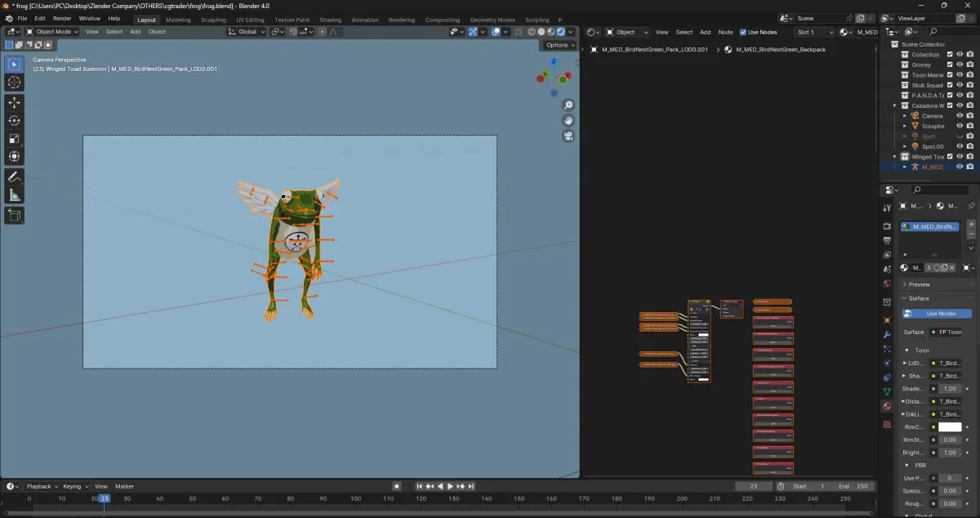Select the Annotate tool

click(15, 176)
